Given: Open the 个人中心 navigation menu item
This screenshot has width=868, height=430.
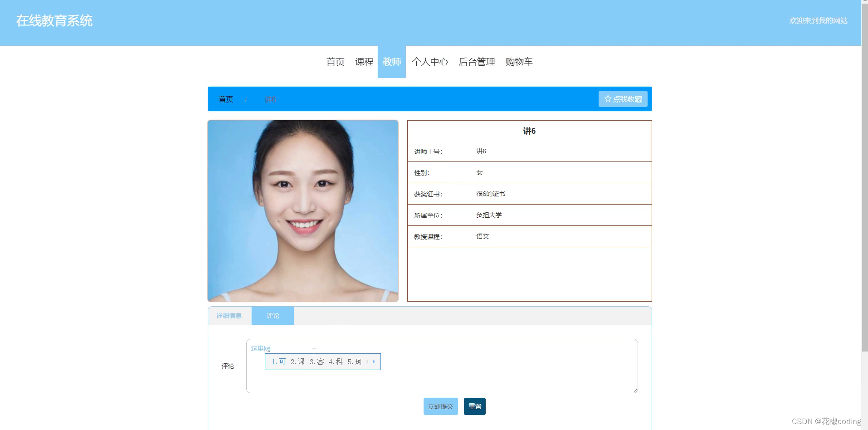Looking at the screenshot, I should pyautogui.click(x=430, y=62).
